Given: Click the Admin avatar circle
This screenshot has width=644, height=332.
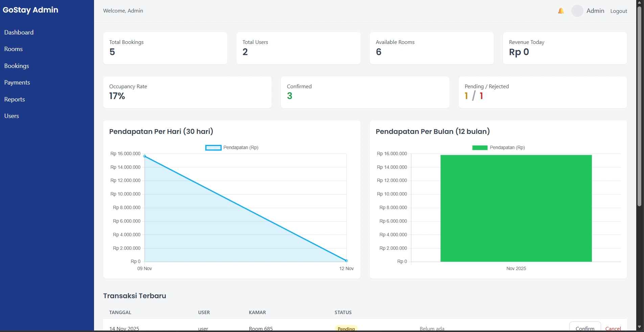Looking at the screenshot, I should tap(577, 11).
